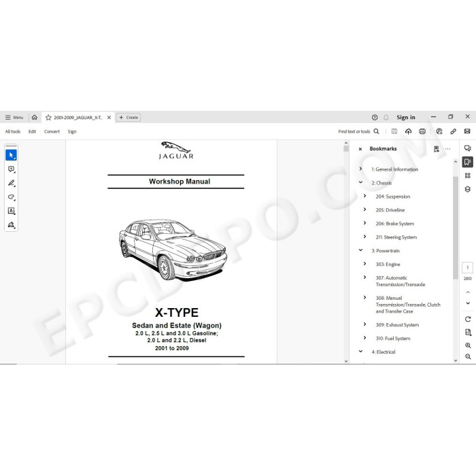This screenshot has width=476, height=476.
Task: Expand 310: Fuel System bookmark
Action: (365, 337)
